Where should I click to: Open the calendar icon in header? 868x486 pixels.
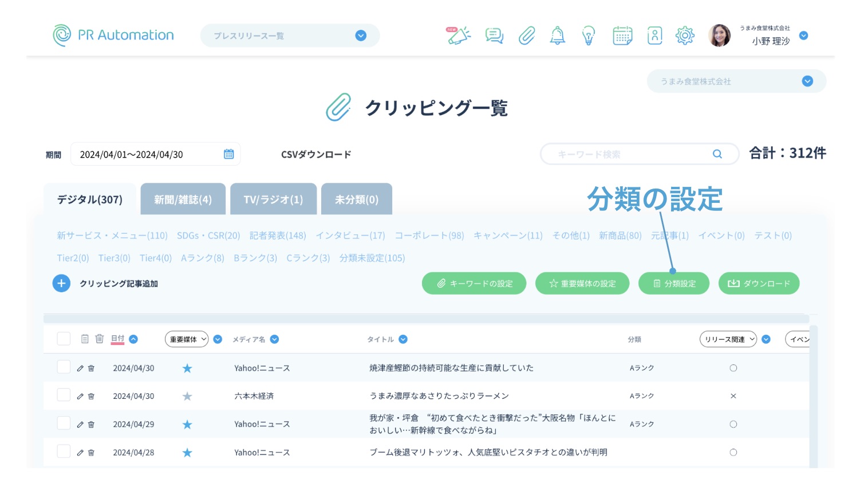(622, 36)
